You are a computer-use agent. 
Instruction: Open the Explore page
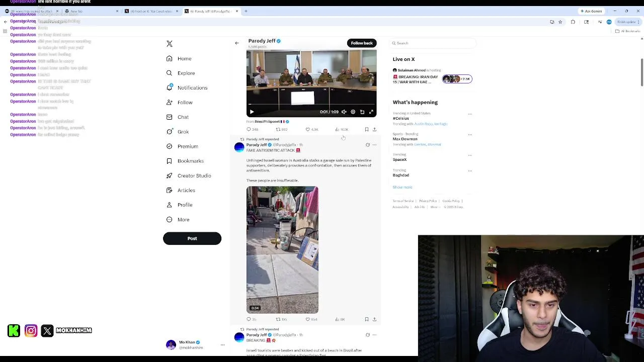(180, 73)
